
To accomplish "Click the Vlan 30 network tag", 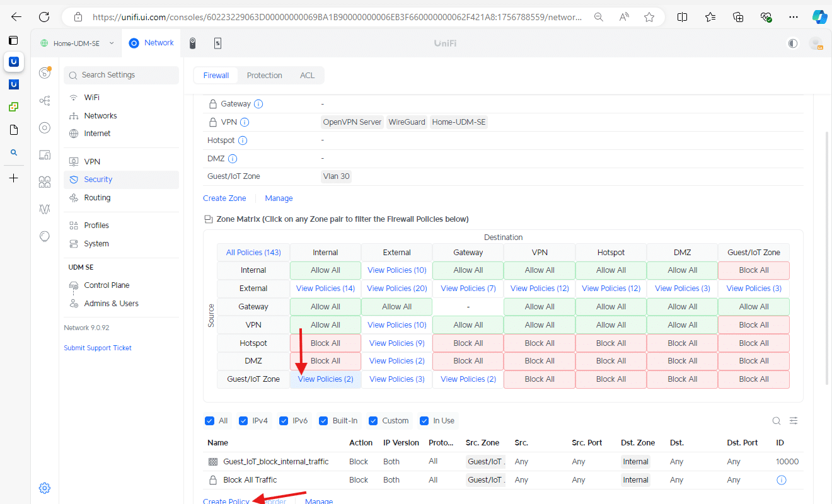I will (336, 176).
